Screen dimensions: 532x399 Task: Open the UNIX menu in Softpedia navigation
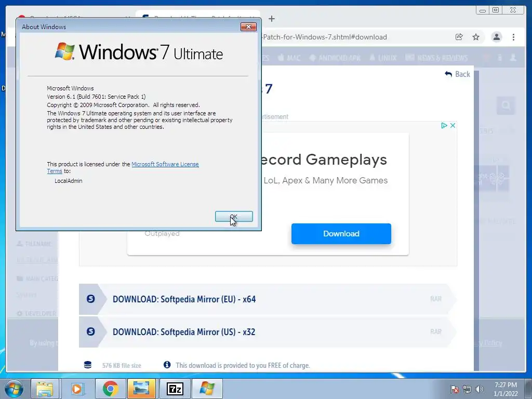tap(383, 58)
